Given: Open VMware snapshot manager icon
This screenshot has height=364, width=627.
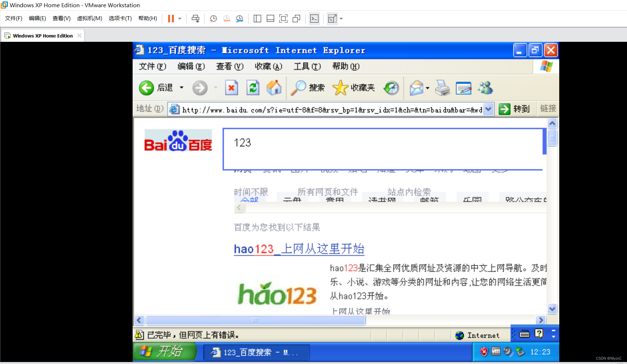Looking at the screenshot, I should [239, 19].
